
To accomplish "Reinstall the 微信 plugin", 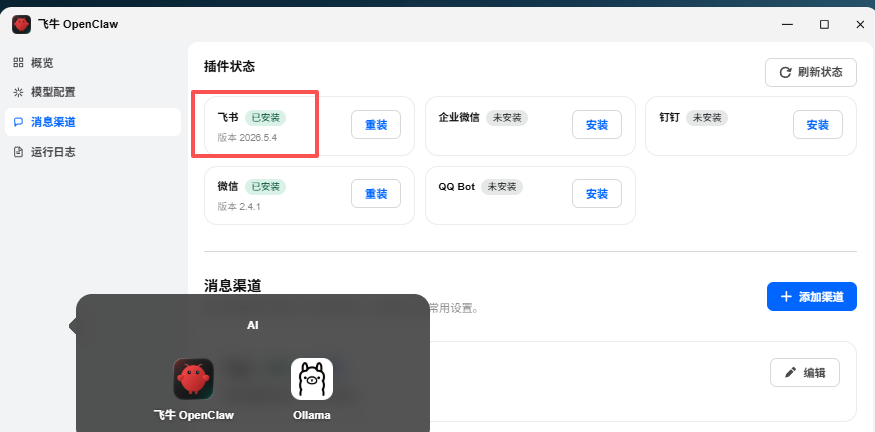I will pyautogui.click(x=376, y=193).
